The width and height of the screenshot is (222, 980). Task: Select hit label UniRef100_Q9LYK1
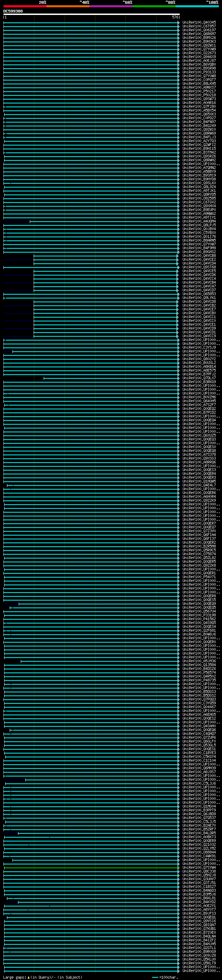coord(199,298)
